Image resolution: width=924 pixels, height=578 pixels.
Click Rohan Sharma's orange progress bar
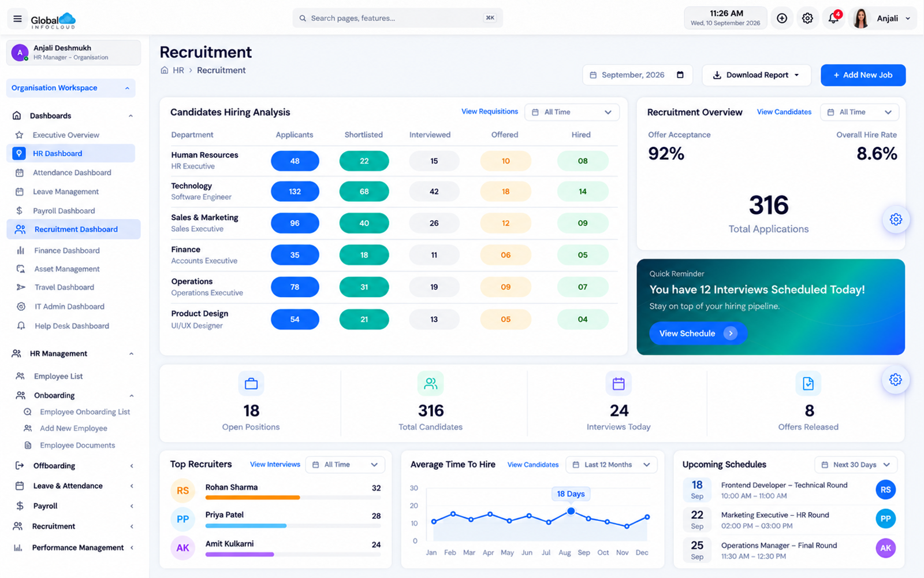(252, 497)
